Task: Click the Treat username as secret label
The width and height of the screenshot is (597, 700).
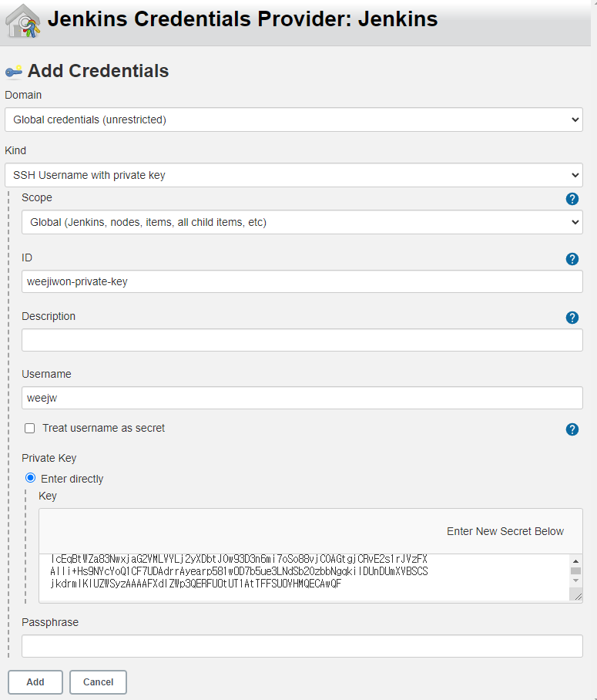Action: pos(103,428)
